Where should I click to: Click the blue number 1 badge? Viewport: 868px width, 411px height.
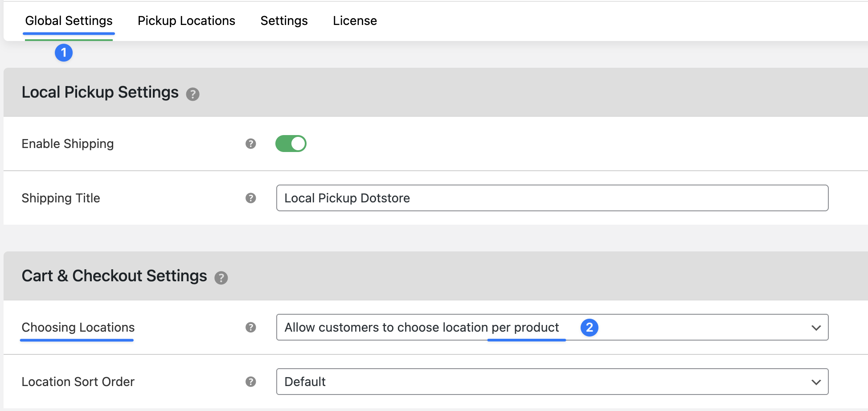(64, 53)
